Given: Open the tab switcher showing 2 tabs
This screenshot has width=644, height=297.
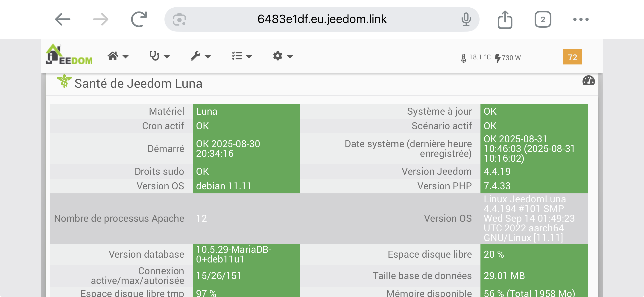Looking at the screenshot, I should pos(542,19).
